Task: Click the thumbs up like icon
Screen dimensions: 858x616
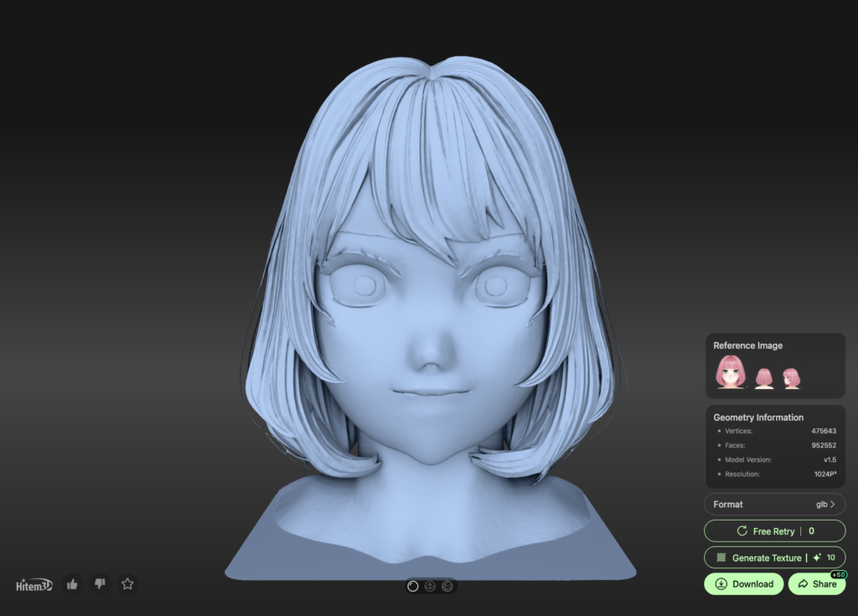Action: (x=72, y=584)
